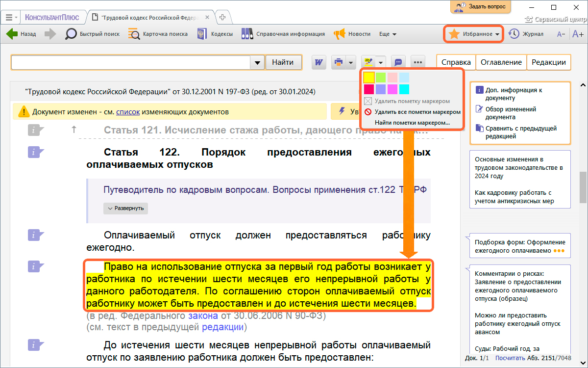Click info icon beside Статья 121 header
The width and height of the screenshot is (588, 368).
point(36,130)
